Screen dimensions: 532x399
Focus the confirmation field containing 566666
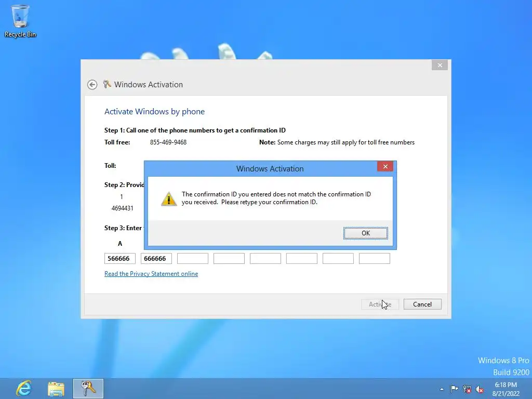(x=120, y=259)
